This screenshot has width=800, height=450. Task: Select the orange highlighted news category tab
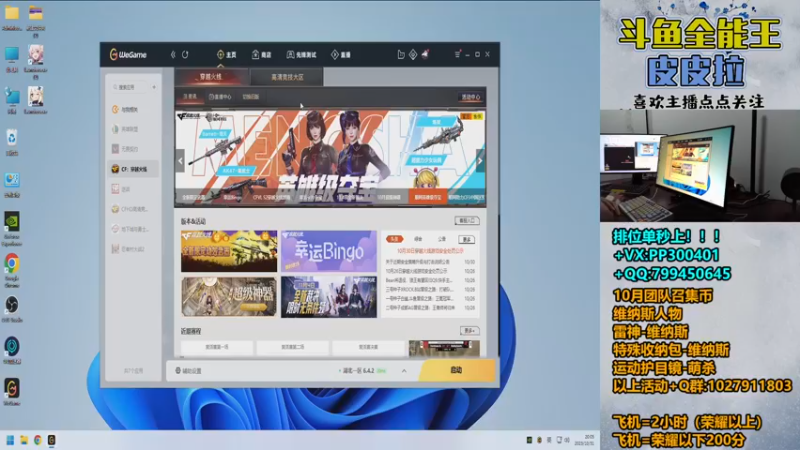pyautogui.click(x=394, y=239)
